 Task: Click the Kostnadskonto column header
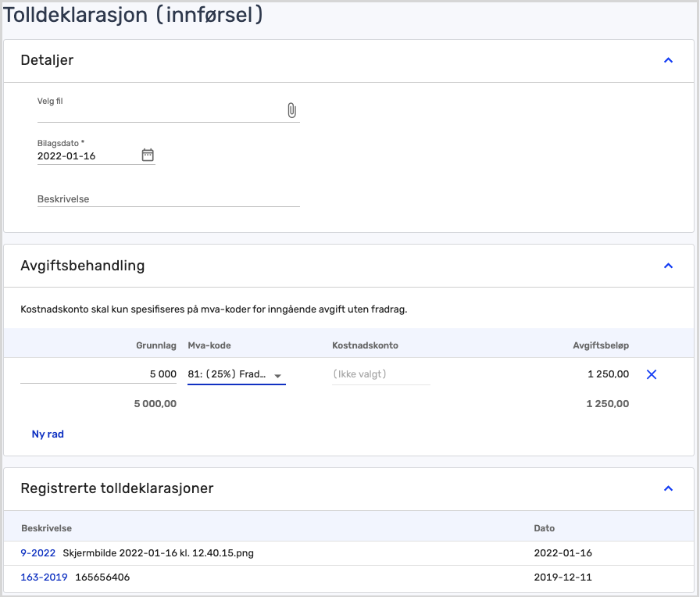click(365, 345)
